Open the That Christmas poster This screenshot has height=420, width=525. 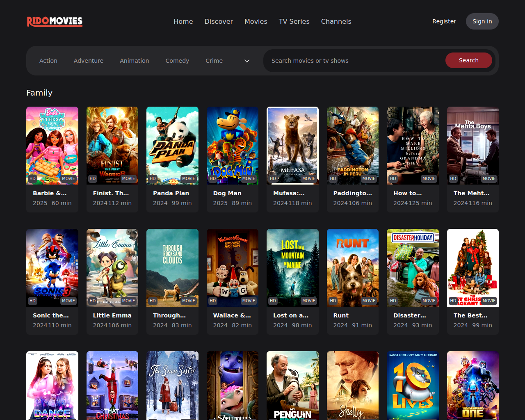pyautogui.click(x=112, y=386)
